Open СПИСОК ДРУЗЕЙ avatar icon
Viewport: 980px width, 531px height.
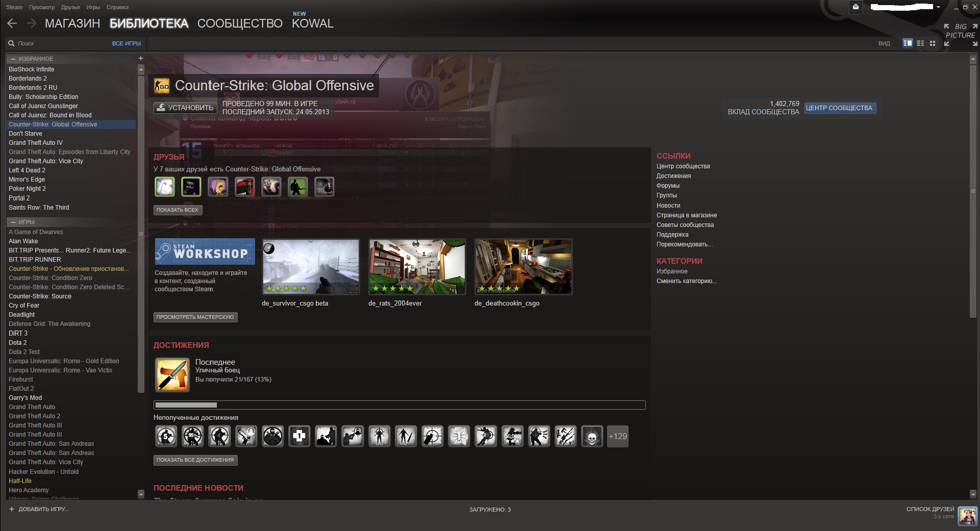click(x=968, y=516)
